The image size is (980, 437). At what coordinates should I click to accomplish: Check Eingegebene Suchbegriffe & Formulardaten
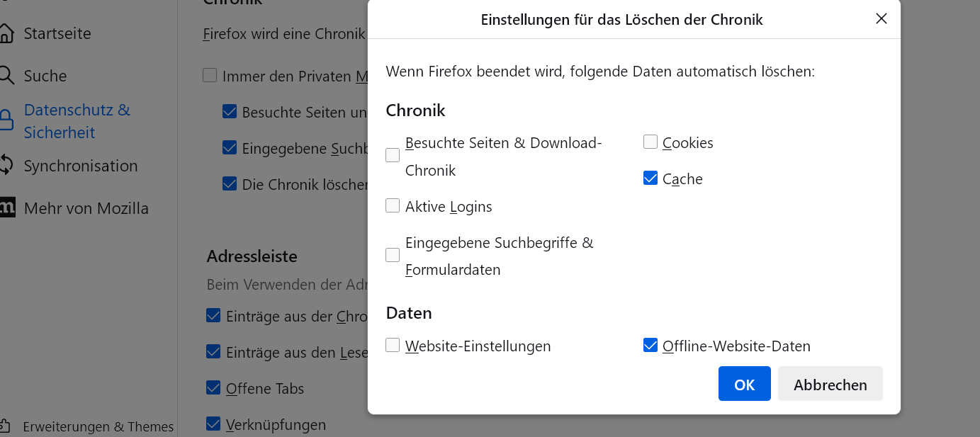393,256
